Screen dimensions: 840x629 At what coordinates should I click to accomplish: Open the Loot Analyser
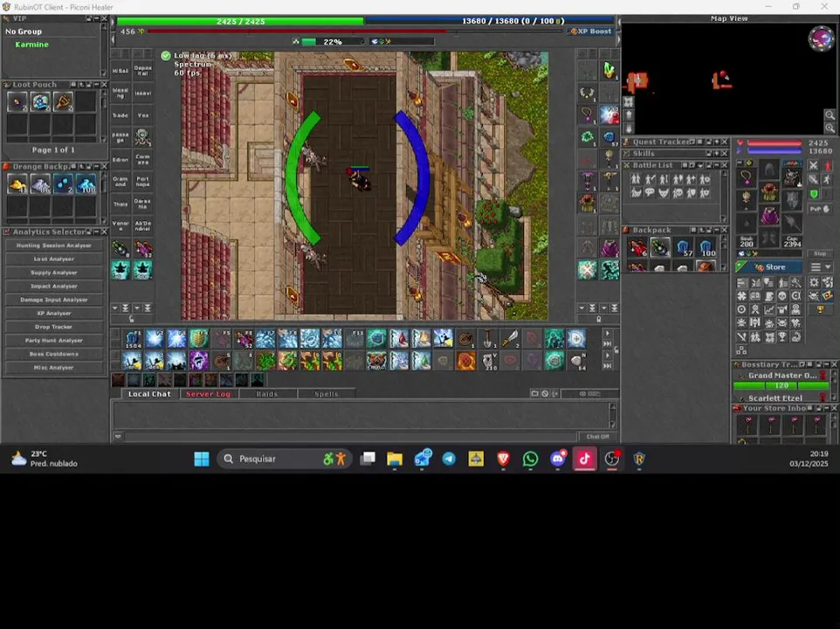pyautogui.click(x=53, y=259)
